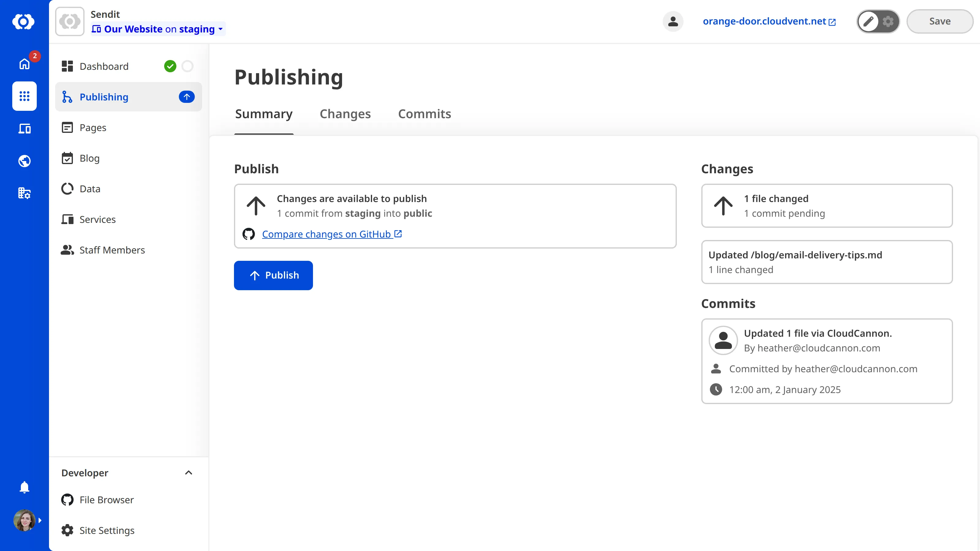Open the organization settings building icon

[24, 193]
